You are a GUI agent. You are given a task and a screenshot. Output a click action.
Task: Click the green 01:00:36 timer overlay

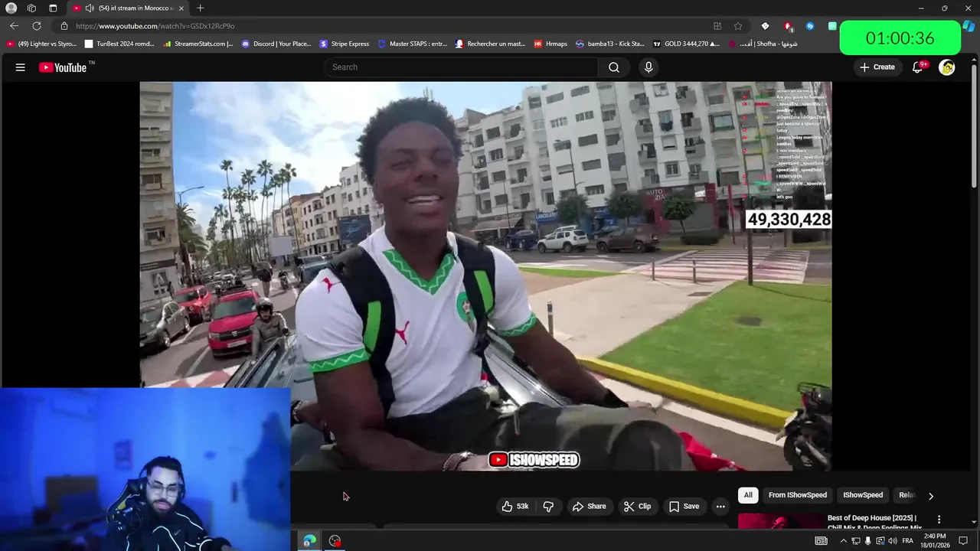900,37
